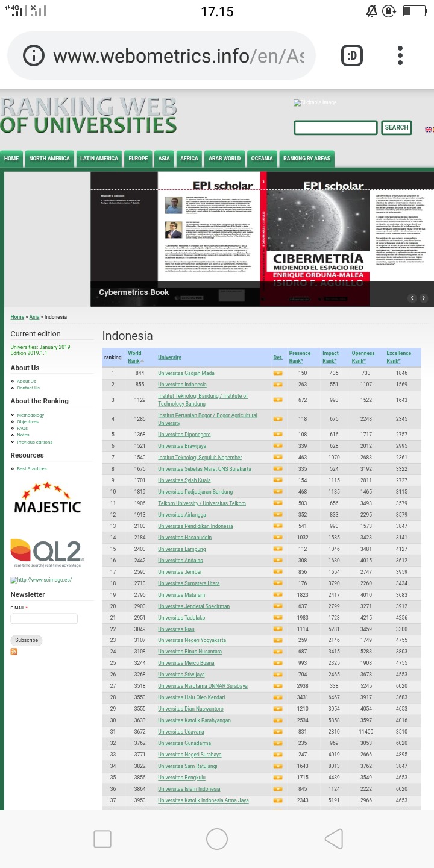Focus the newsletter E-MAIL input field
434x868 pixels.
44,618
